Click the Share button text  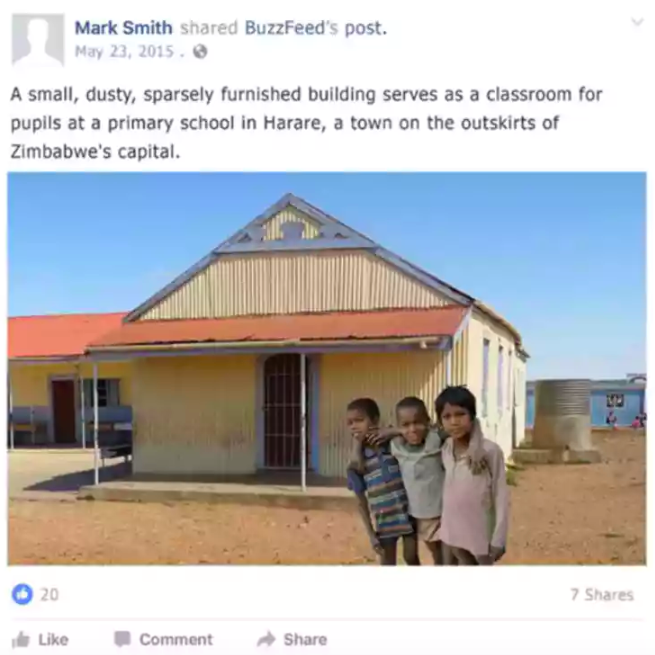tap(305, 639)
